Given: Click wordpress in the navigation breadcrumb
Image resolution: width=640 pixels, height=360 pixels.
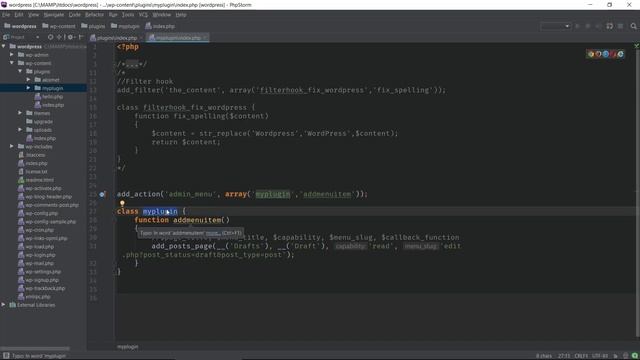Looking at the screenshot, I should 20,26.
